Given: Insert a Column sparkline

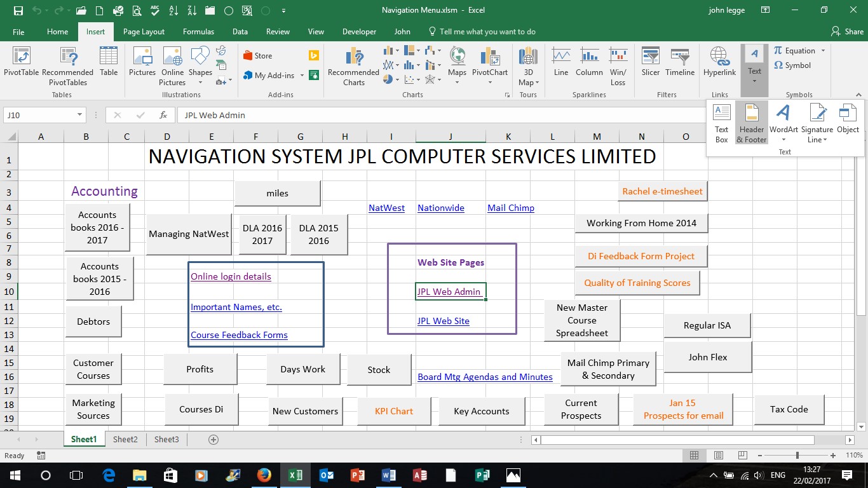Looking at the screenshot, I should pyautogui.click(x=589, y=62).
